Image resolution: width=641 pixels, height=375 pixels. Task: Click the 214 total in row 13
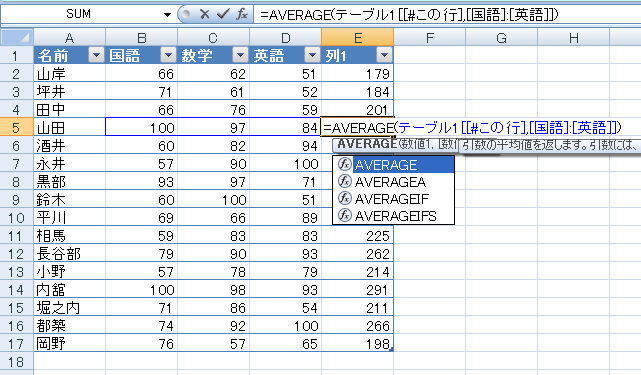point(357,271)
